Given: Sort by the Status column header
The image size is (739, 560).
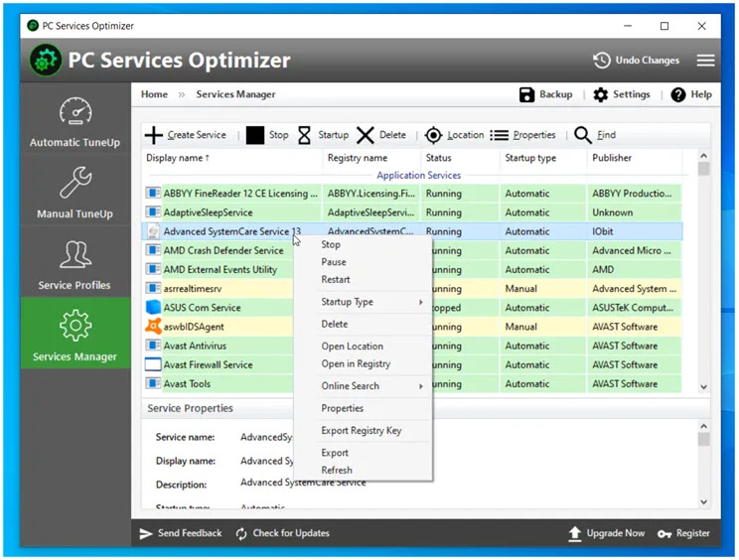Looking at the screenshot, I should tap(438, 158).
